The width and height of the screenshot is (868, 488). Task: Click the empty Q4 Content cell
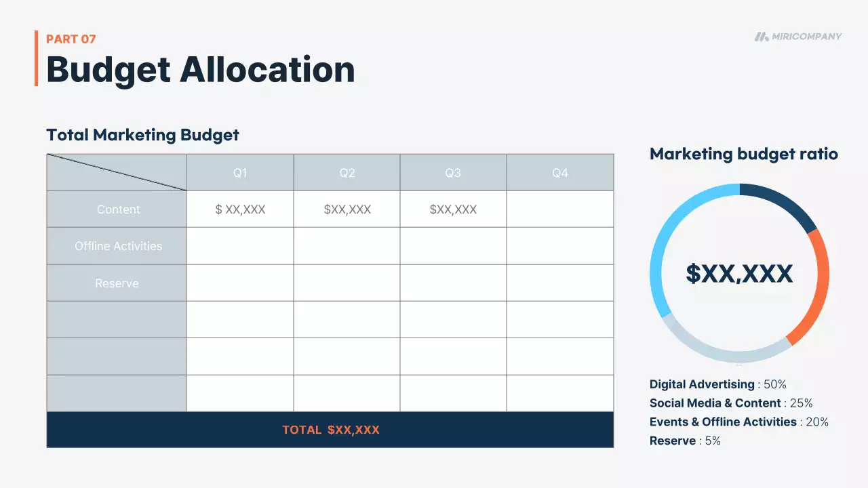(x=560, y=209)
